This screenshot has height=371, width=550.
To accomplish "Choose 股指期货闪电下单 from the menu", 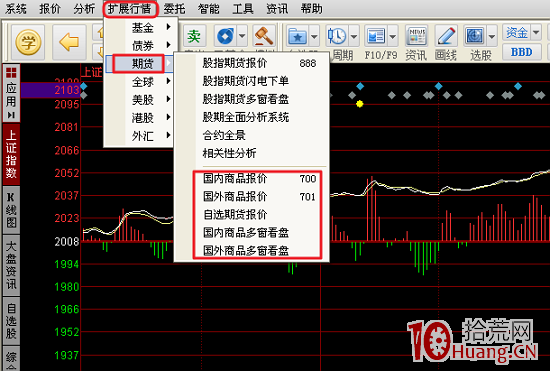I will tap(246, 81).
